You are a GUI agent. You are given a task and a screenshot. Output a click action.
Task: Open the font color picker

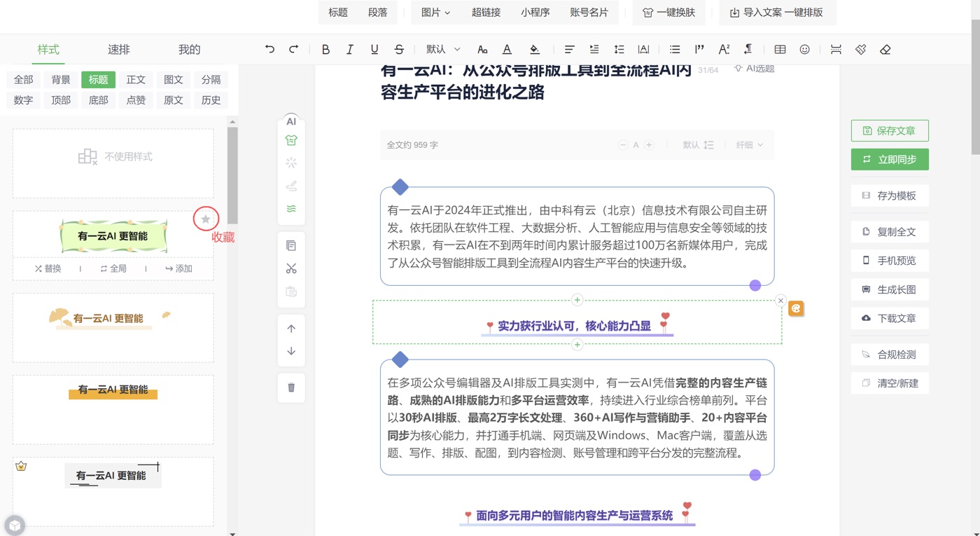point(507,49)
